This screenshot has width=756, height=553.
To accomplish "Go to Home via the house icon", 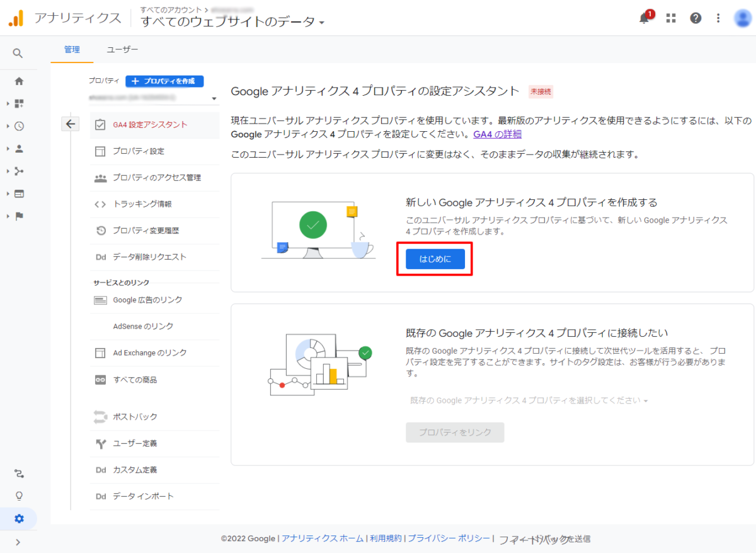I will pos(19,81).
